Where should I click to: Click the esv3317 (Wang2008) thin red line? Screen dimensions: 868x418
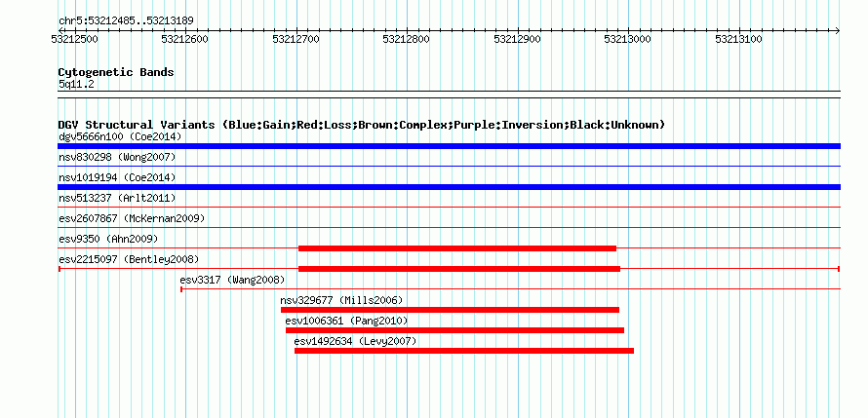pos(510,288)
